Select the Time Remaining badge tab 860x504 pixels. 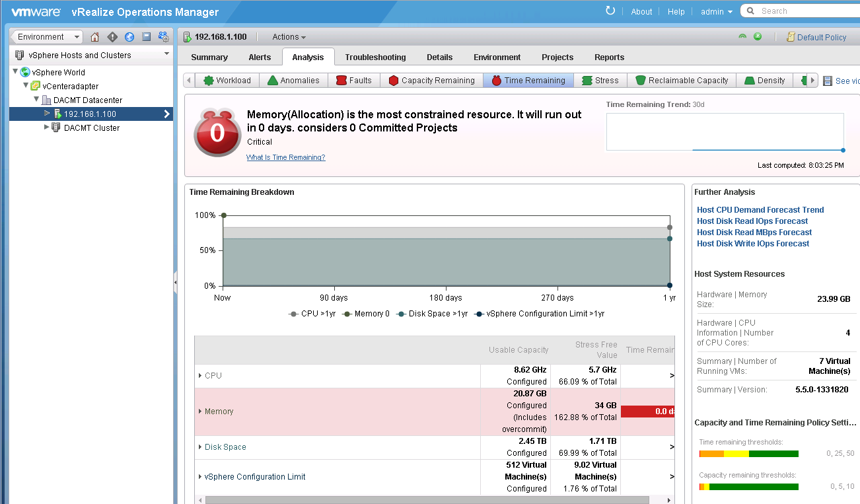[x=528, y=80]
